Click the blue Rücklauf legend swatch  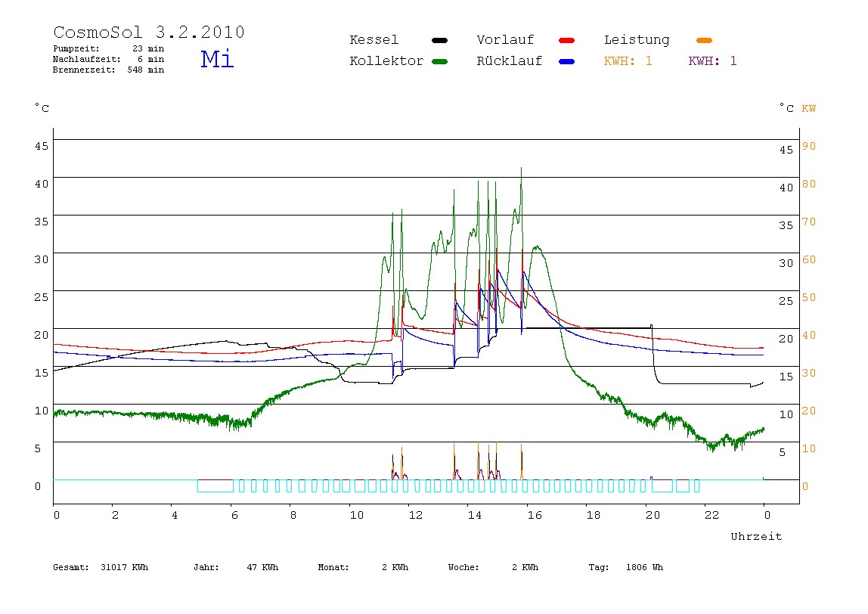pyautogui.click(x=567, y=61)
